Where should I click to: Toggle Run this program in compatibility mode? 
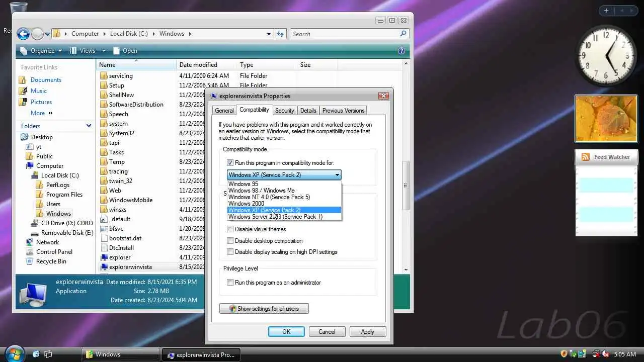(x=230, y=163)
